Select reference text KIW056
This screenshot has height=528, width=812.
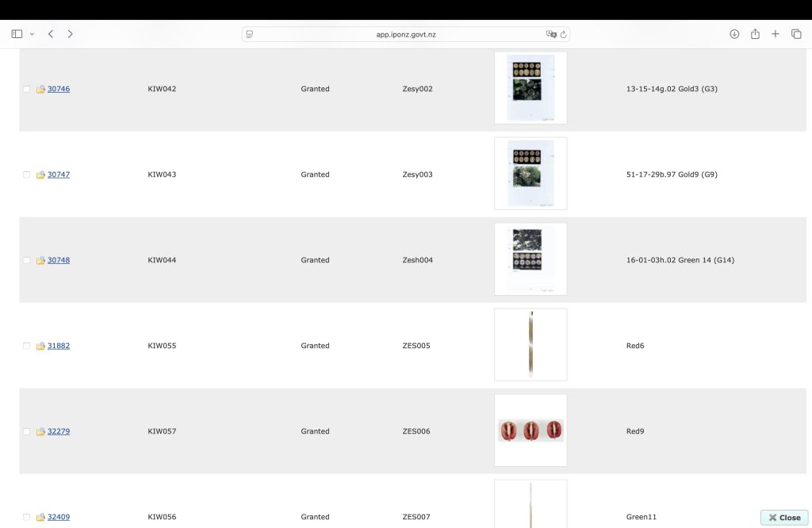click(x=162, y=517)
